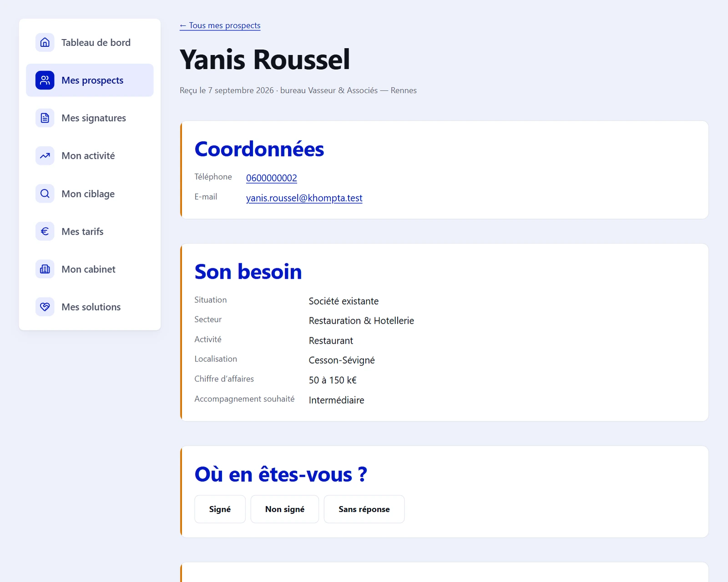Email yanis.roussel@khompta.test

304,198
